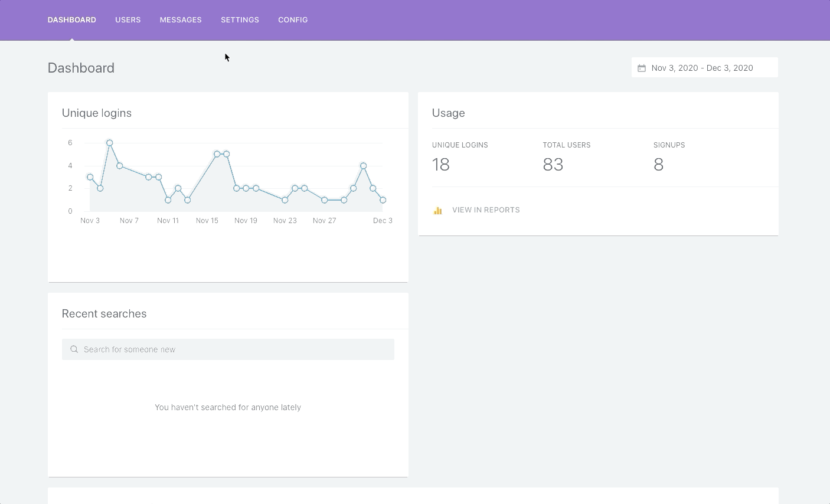Click the first data point above Nov 3

(90, 177)
